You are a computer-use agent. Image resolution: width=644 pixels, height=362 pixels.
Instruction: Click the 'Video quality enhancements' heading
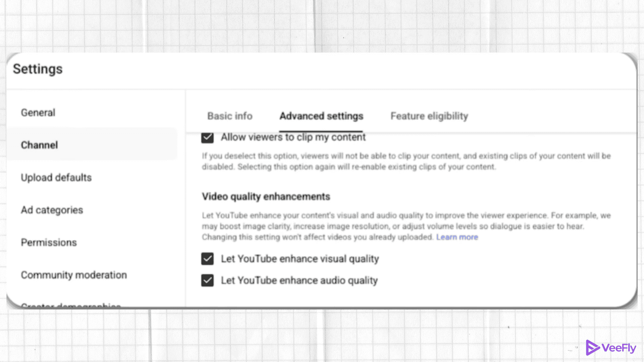pos(266,196)
